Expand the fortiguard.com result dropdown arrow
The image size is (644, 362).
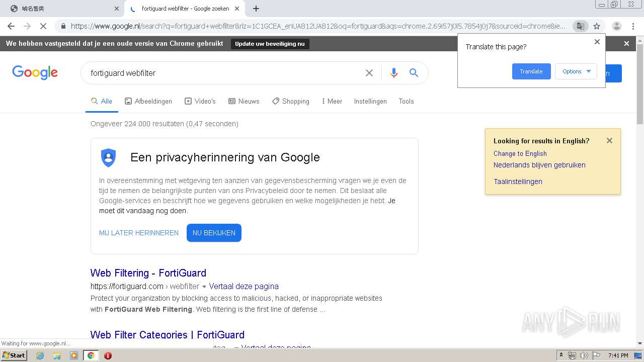click(204, 287)
